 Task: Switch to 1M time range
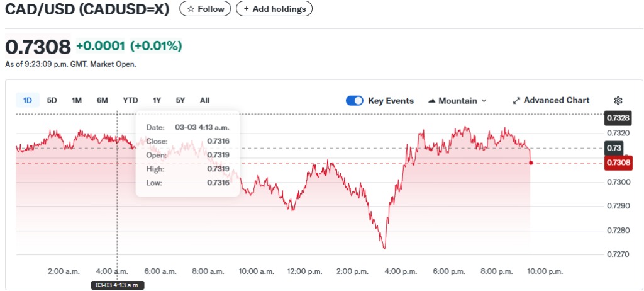point(77,100)
